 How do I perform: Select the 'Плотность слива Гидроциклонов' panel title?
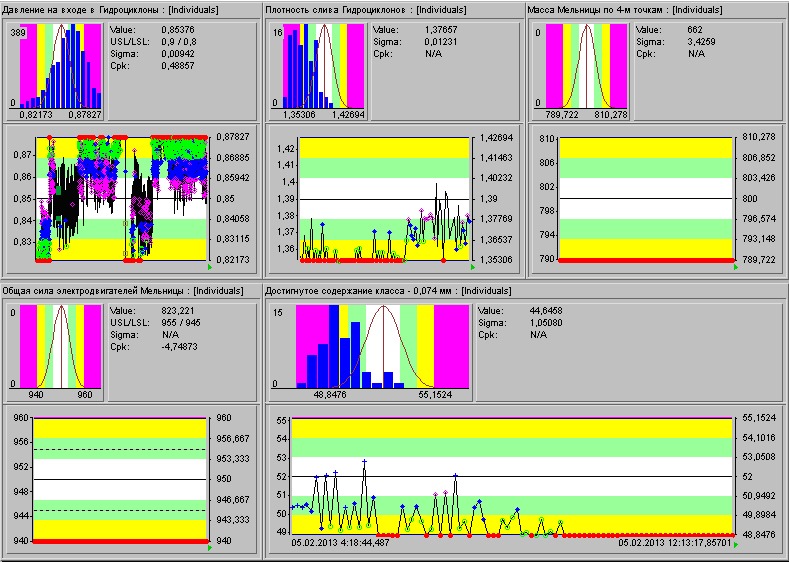[367, 9]
